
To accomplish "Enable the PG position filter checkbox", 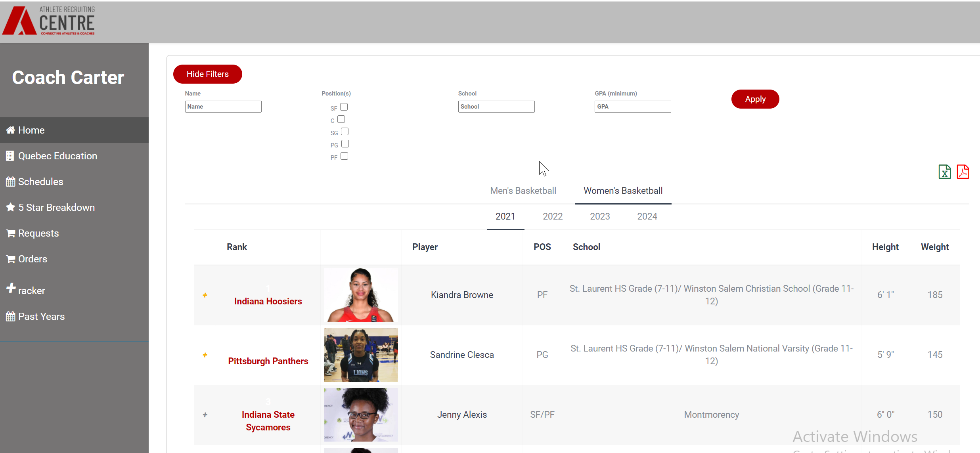I will point(345,144).
